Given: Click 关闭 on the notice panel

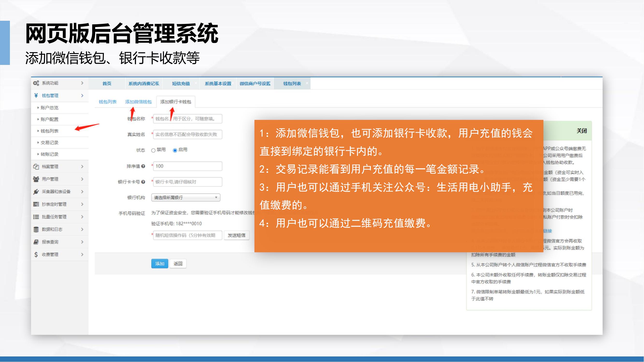Looking at the screenshot, I should (x=581, y=131).
